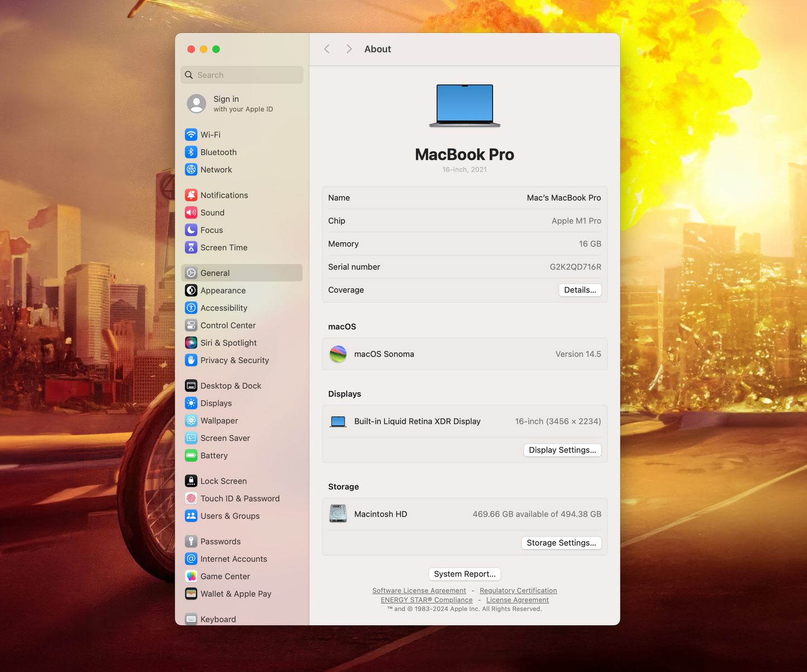807x672 pixels.
Task: Click the built-in display laptop icon
Action: click(338, 421)
